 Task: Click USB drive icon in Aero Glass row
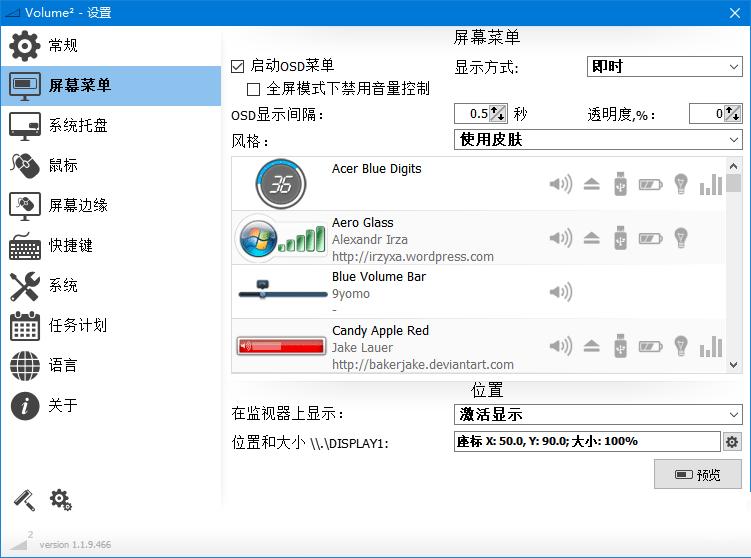[x=620, y=238]
